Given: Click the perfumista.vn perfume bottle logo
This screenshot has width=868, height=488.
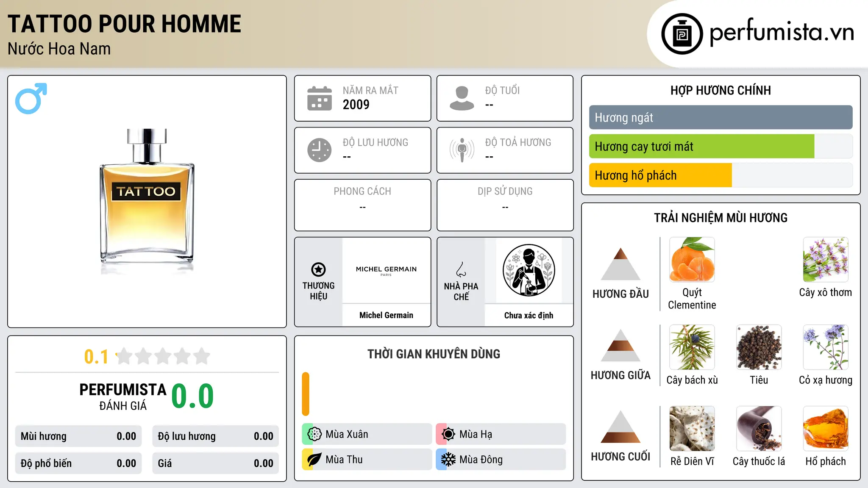Looking at the screenshot, I should (682, 34).
